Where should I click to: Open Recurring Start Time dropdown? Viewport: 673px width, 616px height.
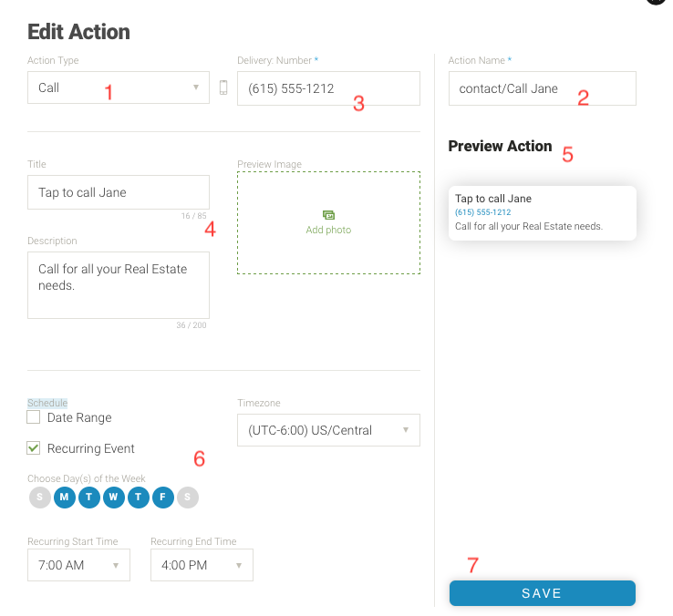78,565
